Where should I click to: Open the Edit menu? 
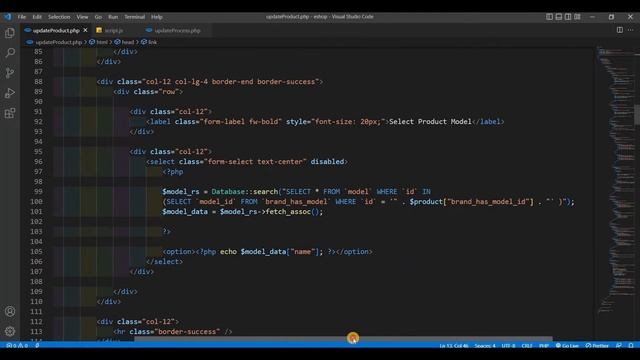click(37, 17)
